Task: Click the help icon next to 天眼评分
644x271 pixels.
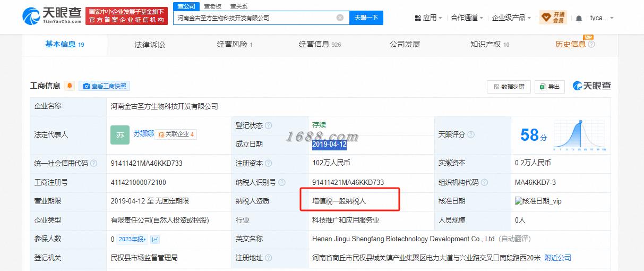Action: point(471,135)
